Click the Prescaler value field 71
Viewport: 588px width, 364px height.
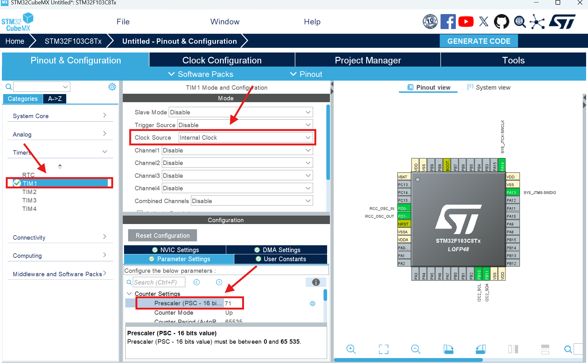click(x=233, y=303)
